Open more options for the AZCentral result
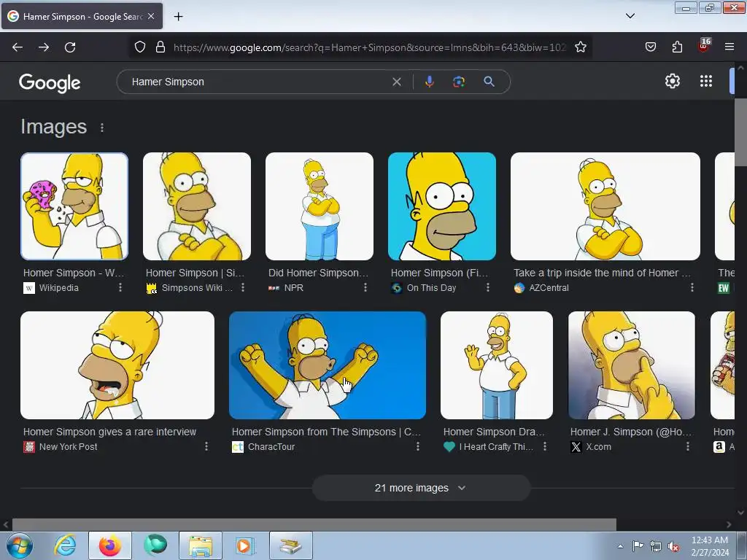 coord(692,287)
